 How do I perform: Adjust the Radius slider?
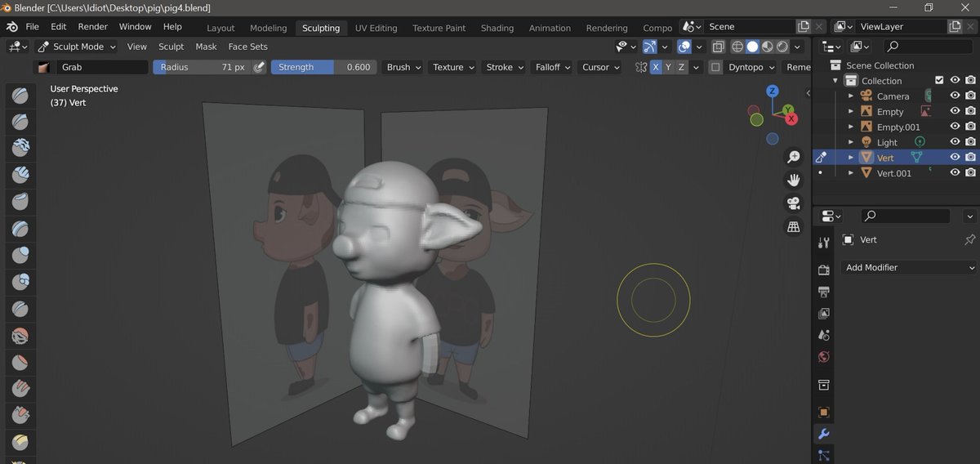[x=202, y=67]
